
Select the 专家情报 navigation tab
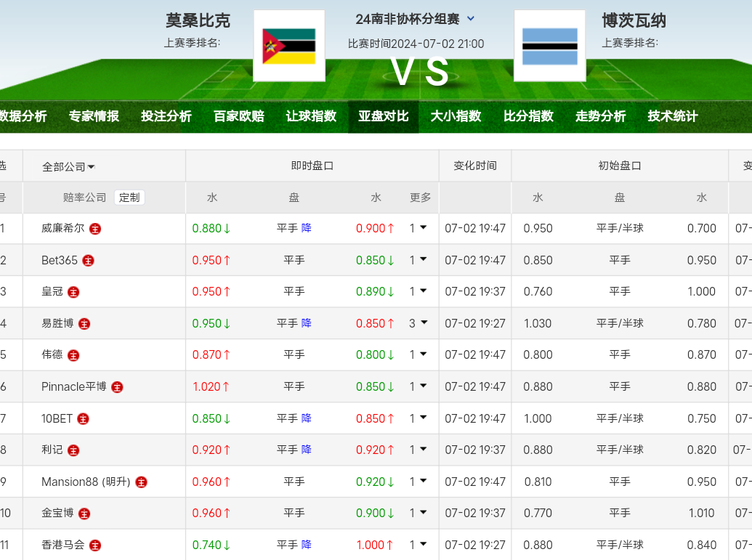94,116
